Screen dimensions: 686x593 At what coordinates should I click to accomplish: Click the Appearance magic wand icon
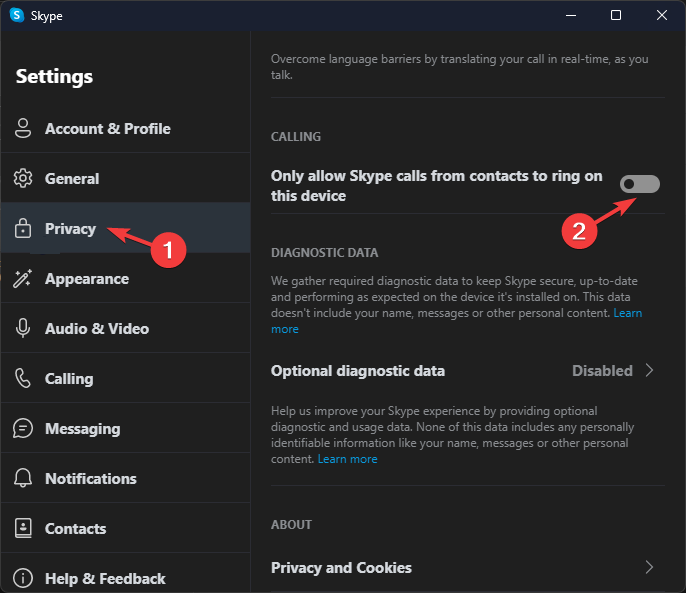click(23, 278)
